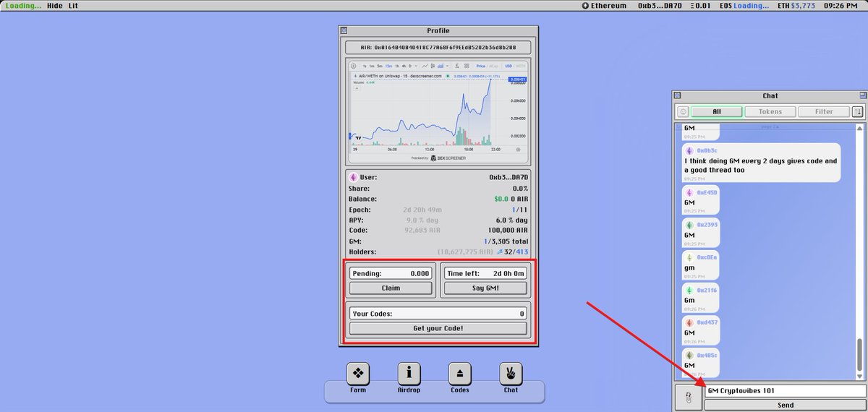This screenshot has height=412, width=868.
Task: Click the paperclip attachment icon in Chat
Action: (x=688, y=398)
